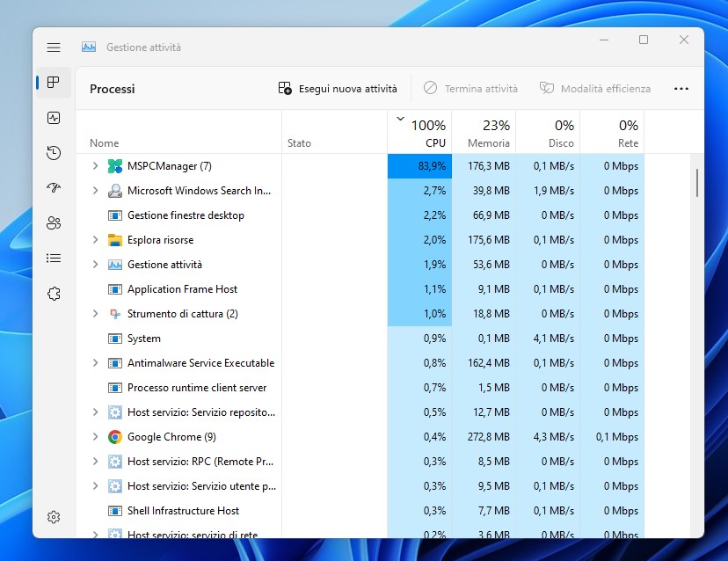728x561 pixels.
Task: Select the System process name
Action: (144, 339)
